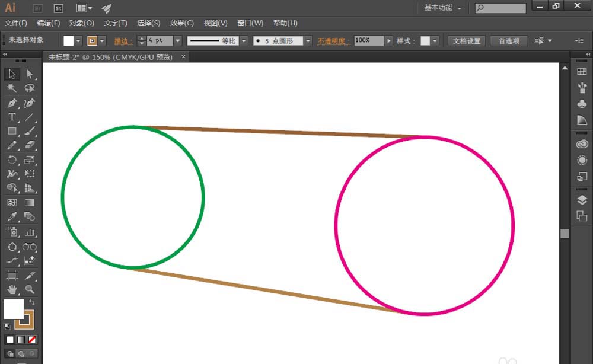Open fill color dropdown in control bar

78,41
